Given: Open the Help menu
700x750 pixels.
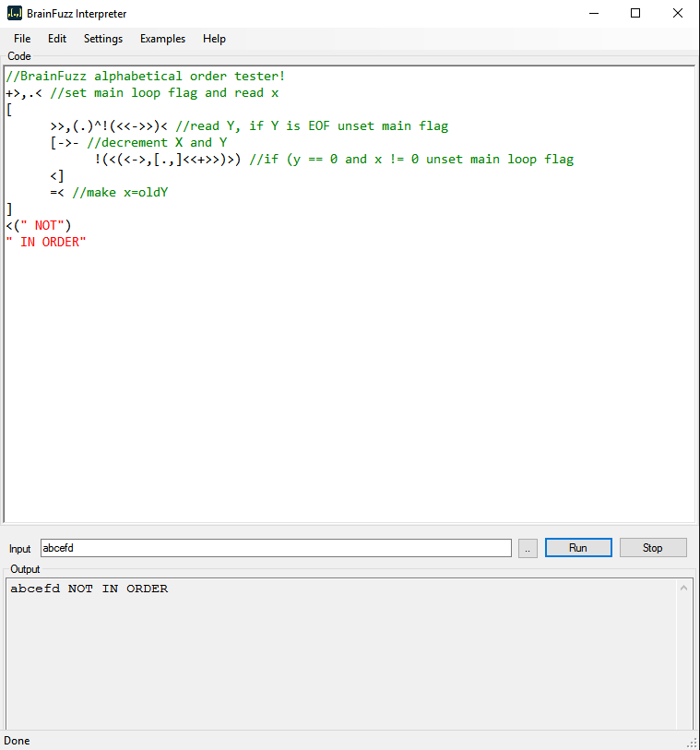Looking at the screenshot, I should [214, 39].
